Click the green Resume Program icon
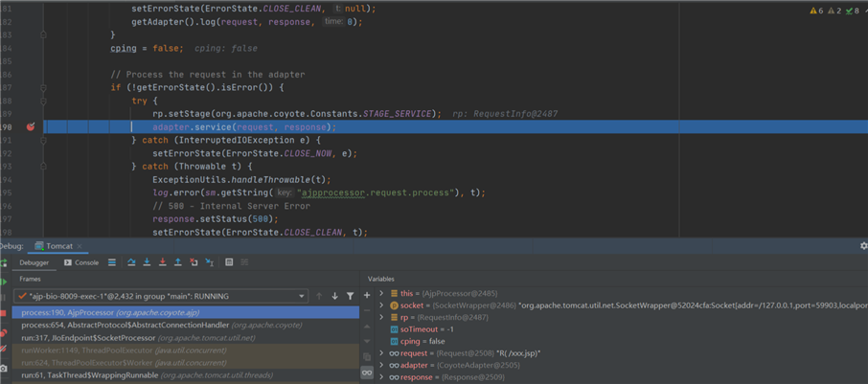The width and height of the screenshot is (868, 384). point(3,282)
